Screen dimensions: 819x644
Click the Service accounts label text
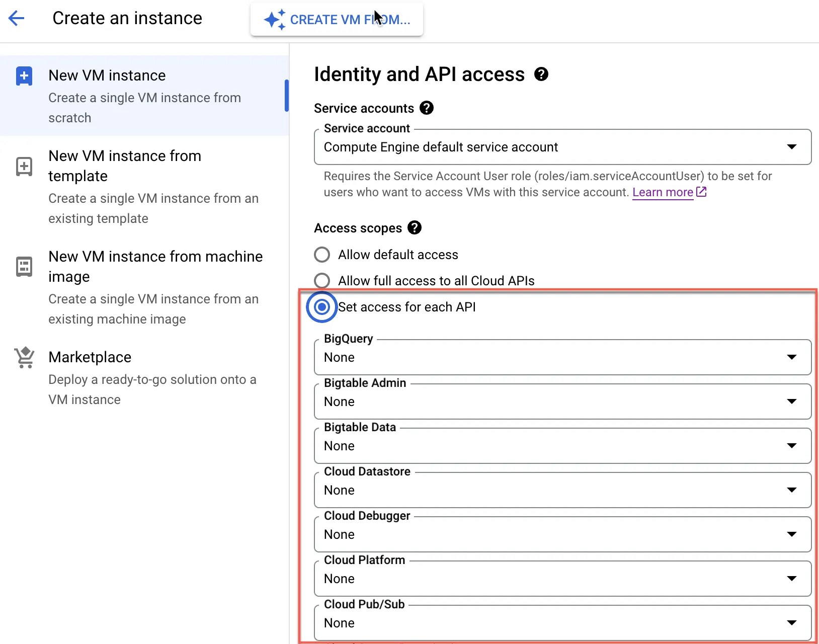(364, 108)
